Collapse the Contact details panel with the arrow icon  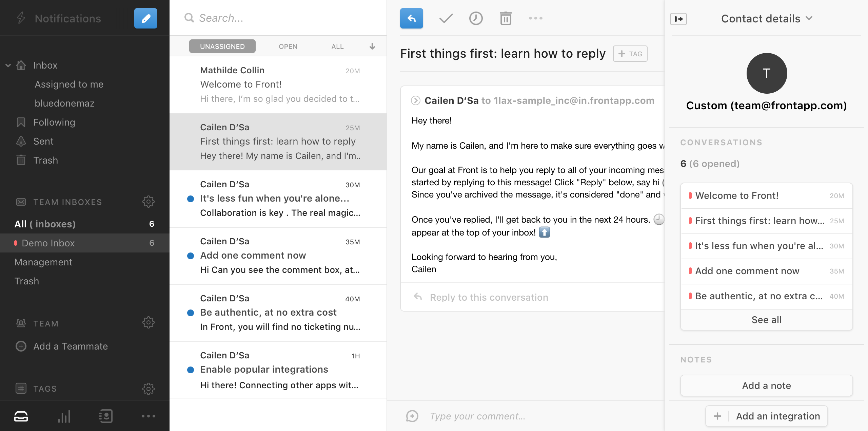pos(679,19)
